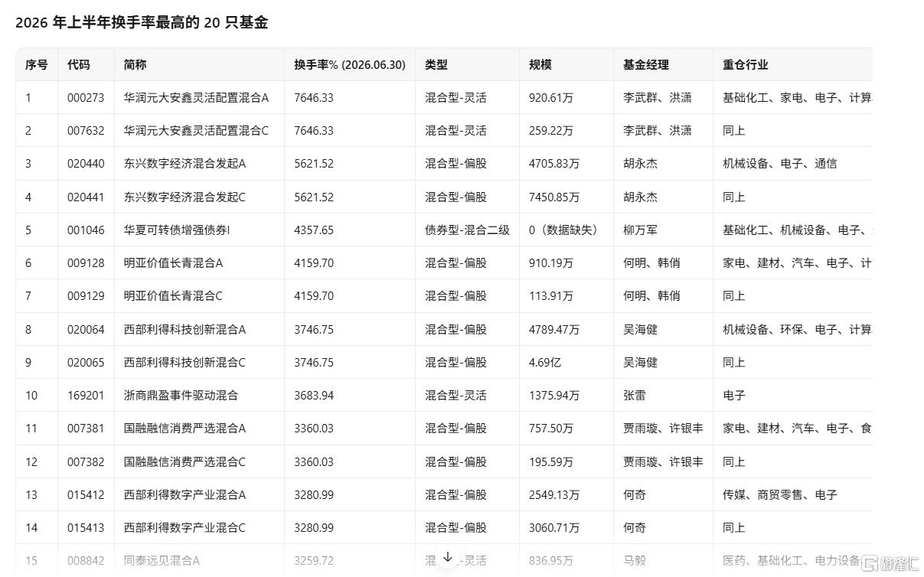This screenshot has width=924, height=577.
Task: Click the size cell 0（数据缺失）
Action: click(x=565, y=230)
